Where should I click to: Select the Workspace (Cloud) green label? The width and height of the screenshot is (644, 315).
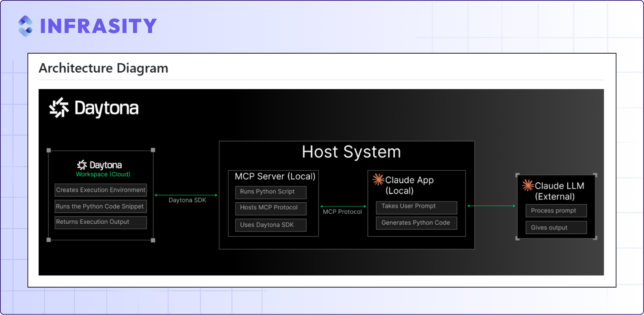pyautogui.click(x=103, y=175)
